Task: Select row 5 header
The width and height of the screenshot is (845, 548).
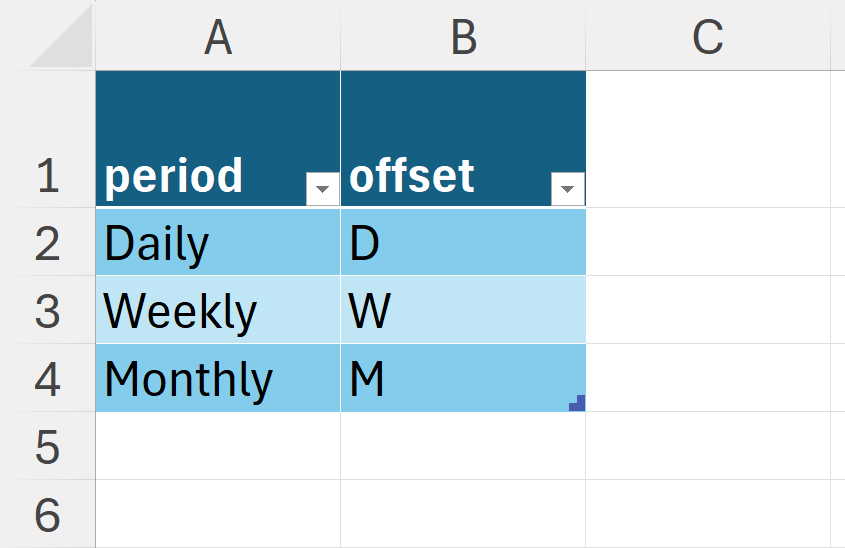Action: pos(47,447)
